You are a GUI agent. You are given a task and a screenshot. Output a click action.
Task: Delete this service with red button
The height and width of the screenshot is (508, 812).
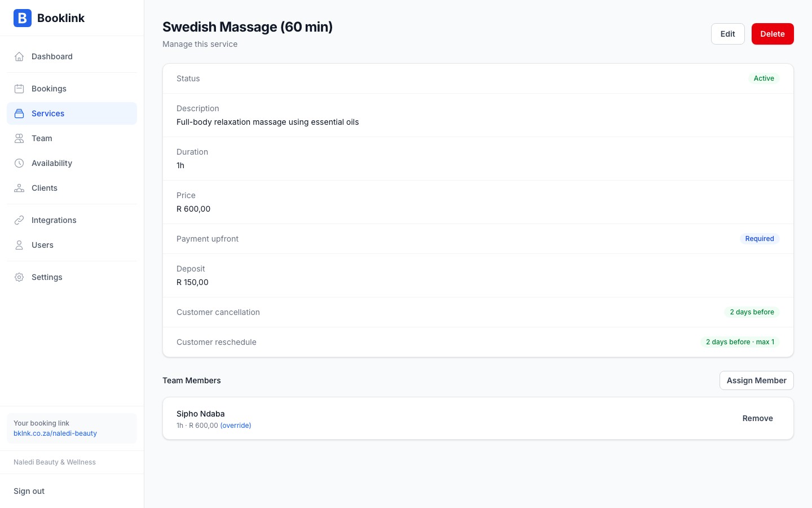(772, 34)
